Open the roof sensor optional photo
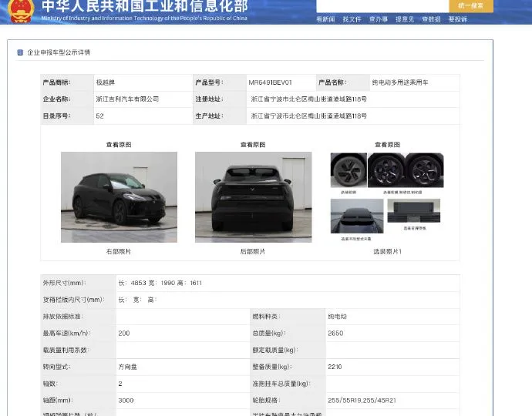The height and width of the screenshot is (416, 532). [x=356, y=216]
